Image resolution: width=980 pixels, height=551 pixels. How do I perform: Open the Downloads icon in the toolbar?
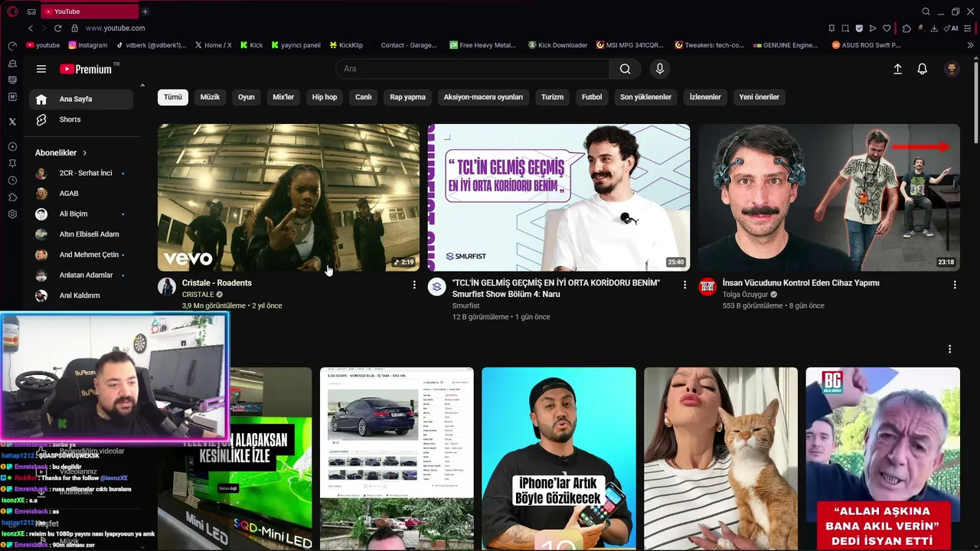[x=934, y=28]
